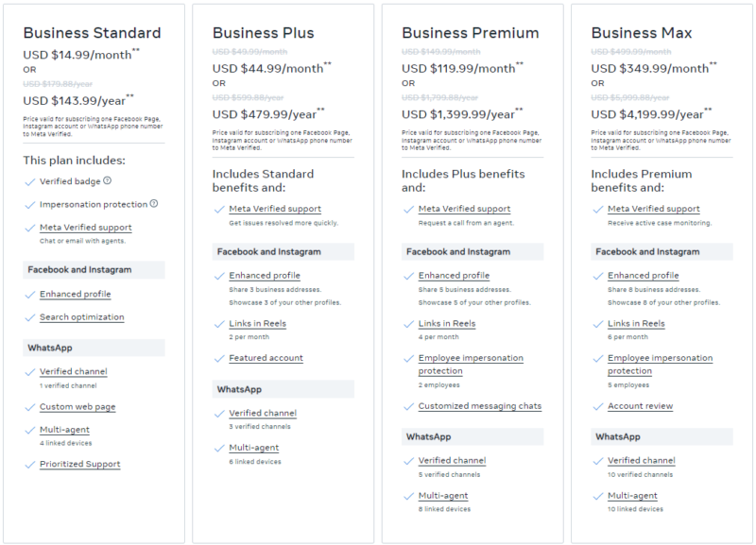Click the WhatsApp section header in Business Premium
The image size is (756, 545).
(428, 437)
